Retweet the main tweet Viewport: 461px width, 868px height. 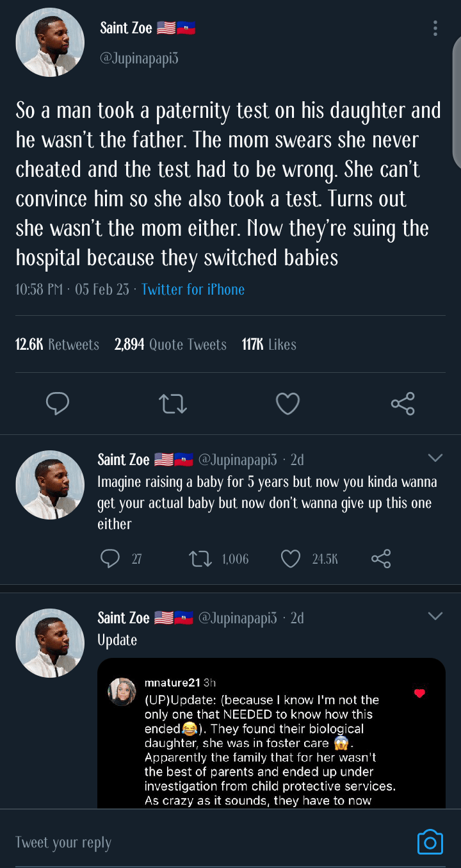(173, 404)
